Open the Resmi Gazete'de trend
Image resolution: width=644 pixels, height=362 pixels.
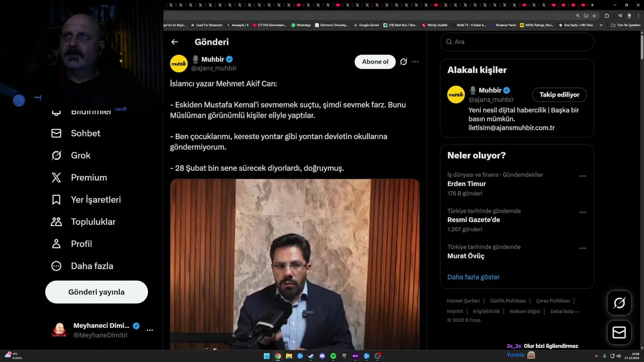(473, 220)
